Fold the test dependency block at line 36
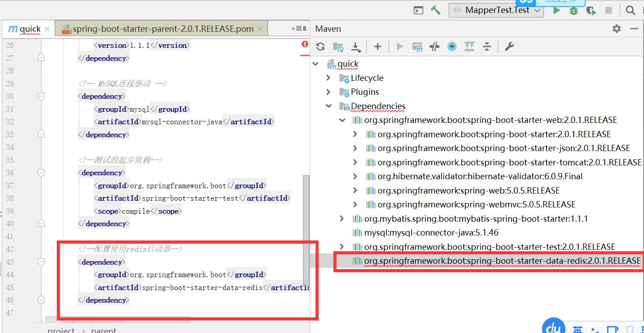This screenshot has width=644, height=333. 41,173
